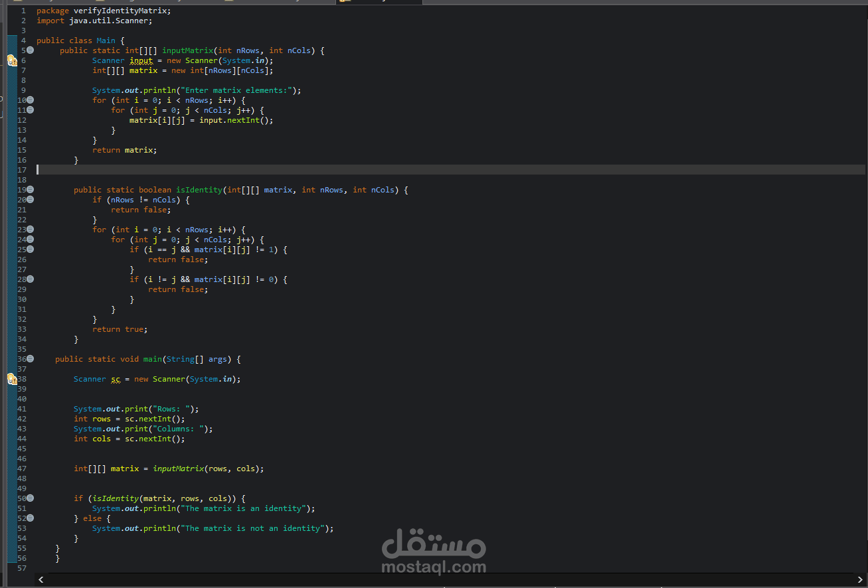
Task: Click the nRows != nCols condition on line 20
Action: pyautogui.click(x=143, y=200)
